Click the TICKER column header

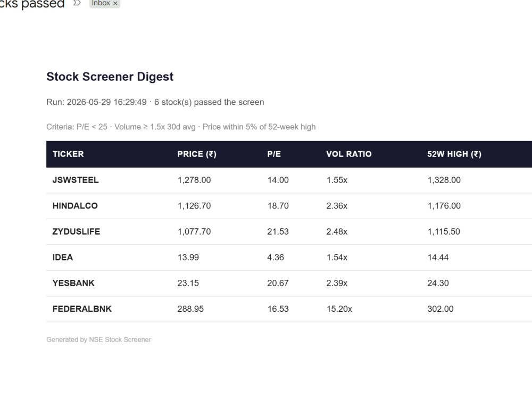click(68, 154)
